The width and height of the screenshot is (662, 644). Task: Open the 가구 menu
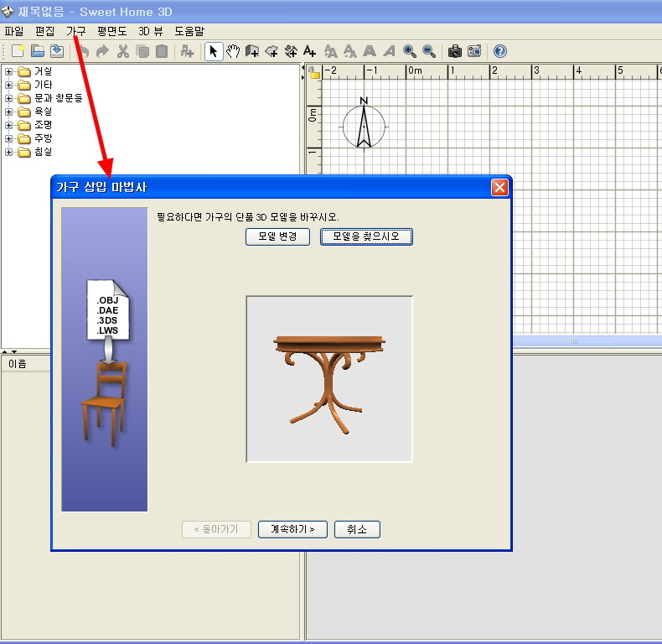tap(75, 30)
